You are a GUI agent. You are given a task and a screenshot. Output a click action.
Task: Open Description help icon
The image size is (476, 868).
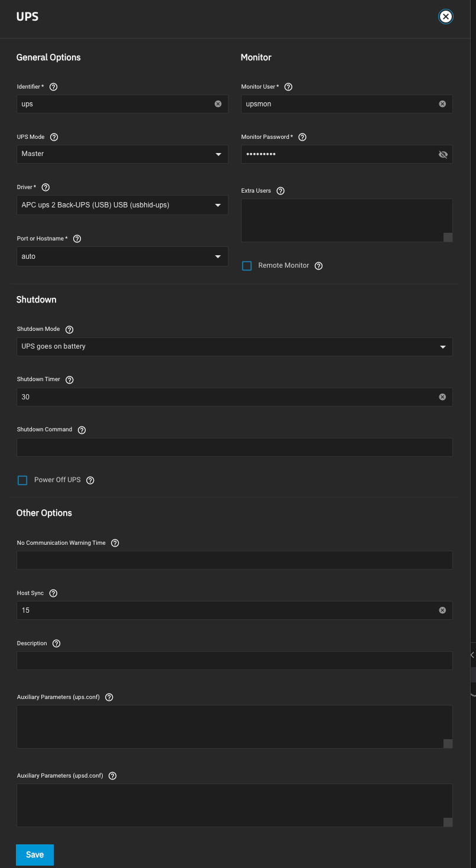[57, 643]
